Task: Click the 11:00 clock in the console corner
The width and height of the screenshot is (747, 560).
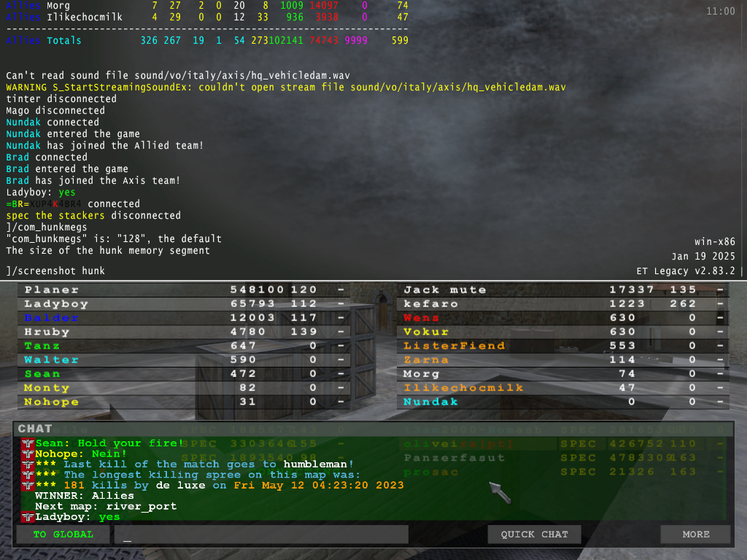Action: click(x=720, y=11)
